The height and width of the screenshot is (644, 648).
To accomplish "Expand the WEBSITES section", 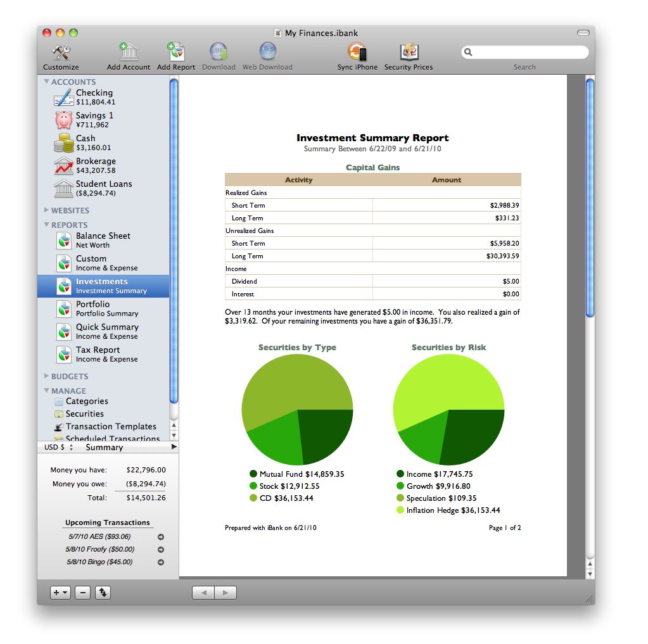I will 46,210.
